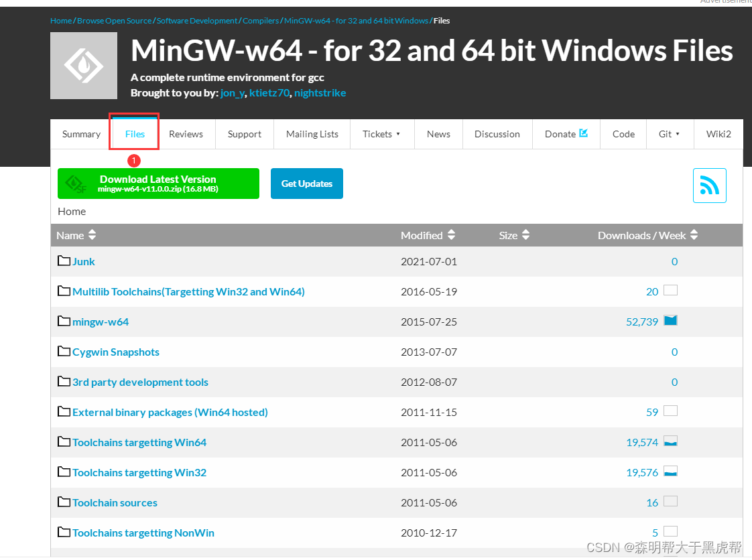Click the Home path label above table
This screenshot has width=752, height=560.
coord(72,212)
